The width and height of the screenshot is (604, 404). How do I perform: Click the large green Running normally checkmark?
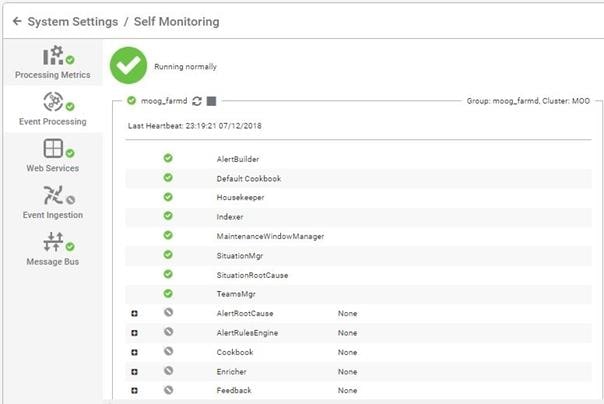(128, 65)
